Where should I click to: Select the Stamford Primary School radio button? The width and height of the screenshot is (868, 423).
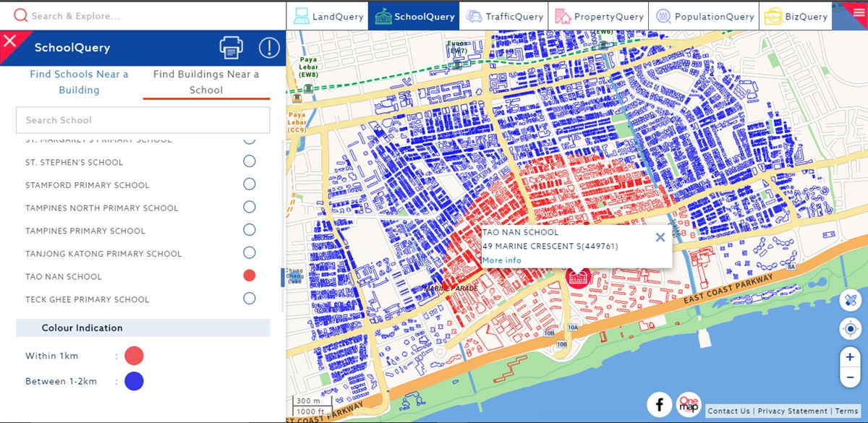(x=250, y=184)
